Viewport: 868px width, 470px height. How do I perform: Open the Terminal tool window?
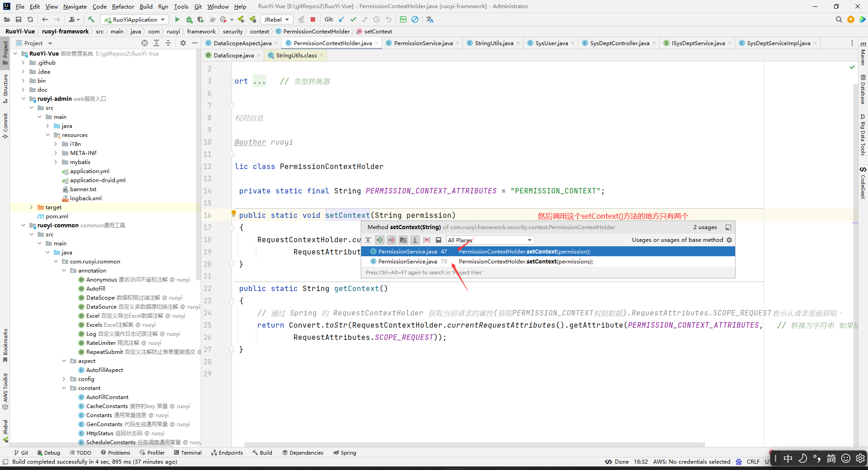click(188, 452)
